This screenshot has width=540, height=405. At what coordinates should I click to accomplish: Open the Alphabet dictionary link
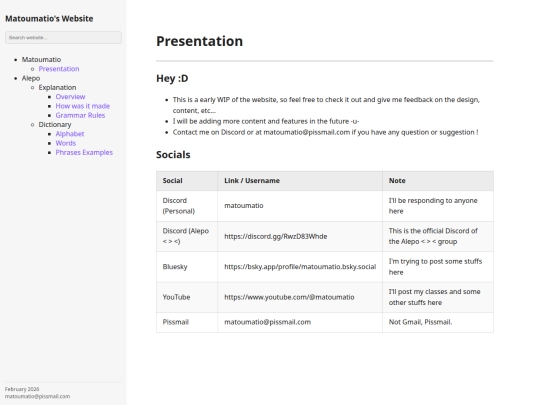pos(70,134)
